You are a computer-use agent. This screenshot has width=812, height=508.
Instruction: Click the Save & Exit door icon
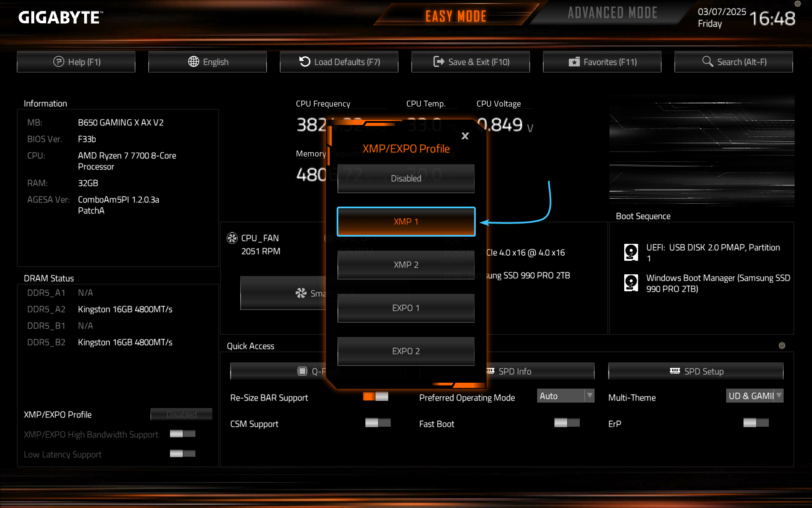click(x=439, y=62)
